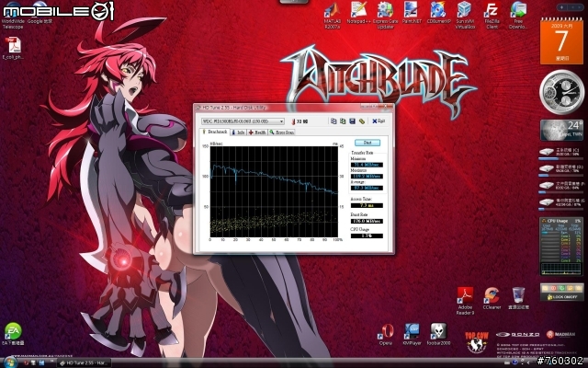Click the Exit button in HD Tune toolbar
Viewport: 588px width, 368px height.
point(379,121)
